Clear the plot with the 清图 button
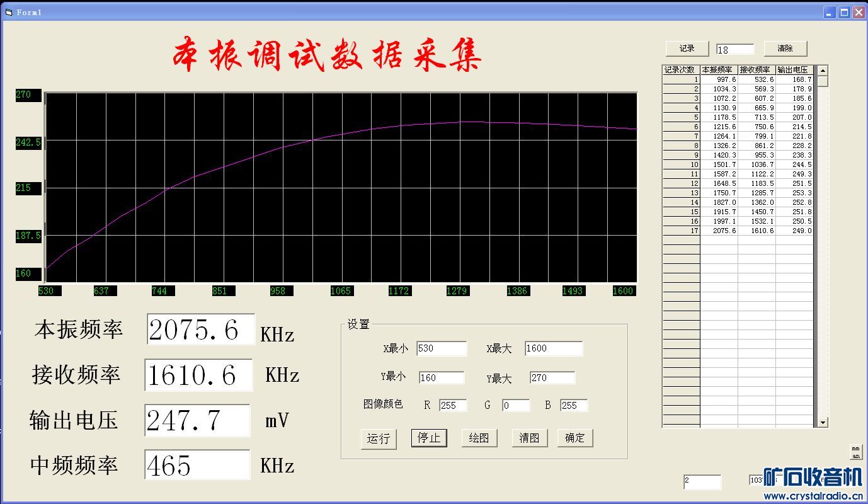Viewport: 868px width, 504px height. coord(530,438)
